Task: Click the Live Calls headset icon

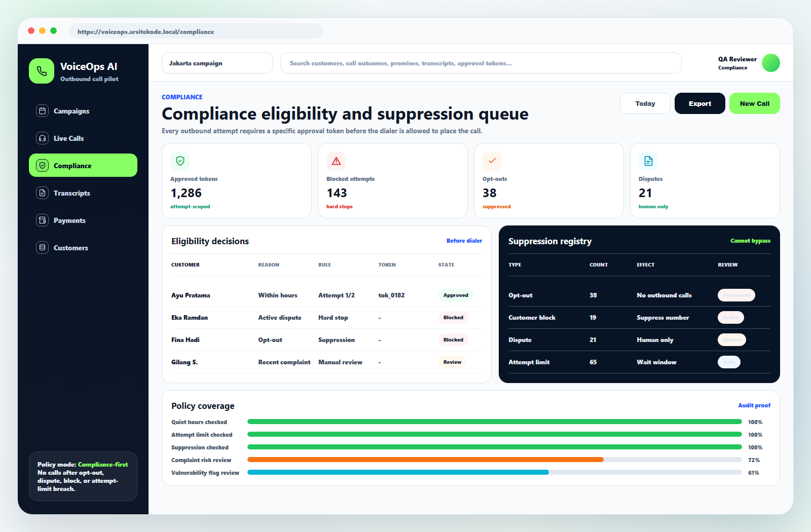Action: (43, 138)
